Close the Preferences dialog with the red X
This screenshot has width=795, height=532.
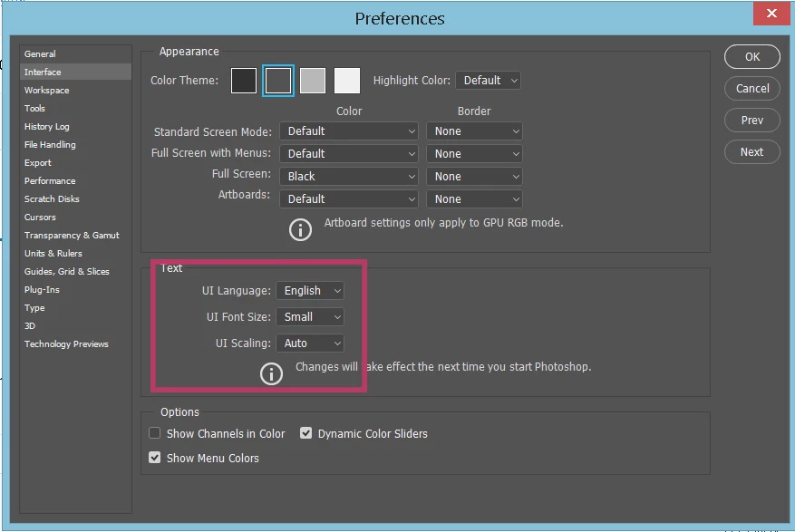[x=771, y=14]
